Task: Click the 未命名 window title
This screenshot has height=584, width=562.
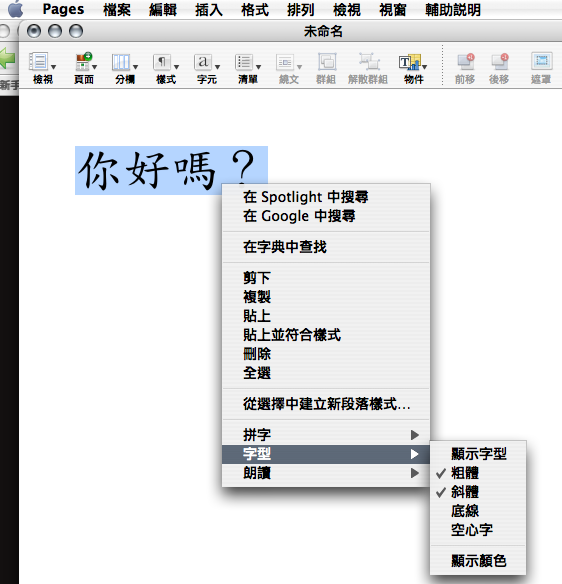Action: tap(323, 31)
